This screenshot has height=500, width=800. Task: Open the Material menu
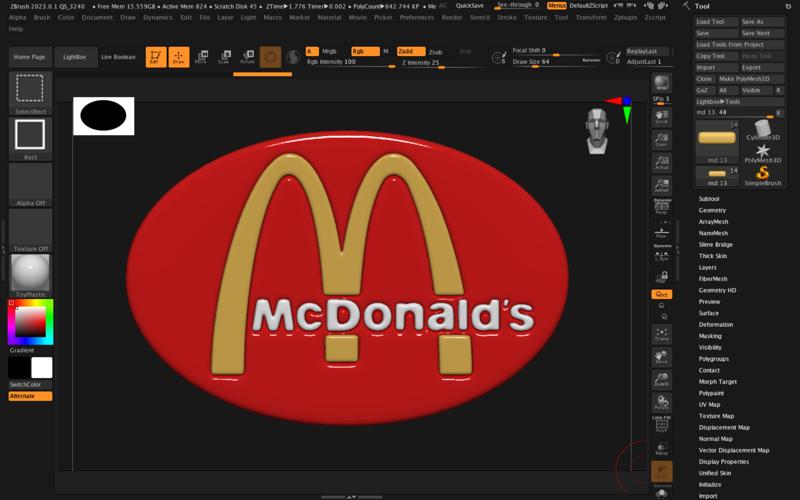coord(329,17)
